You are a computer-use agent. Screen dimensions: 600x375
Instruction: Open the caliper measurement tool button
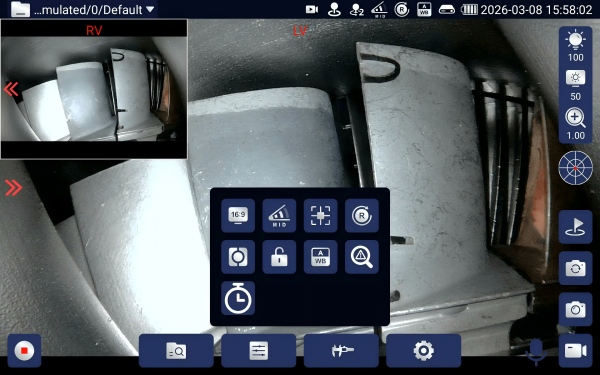tap(341, 351)
